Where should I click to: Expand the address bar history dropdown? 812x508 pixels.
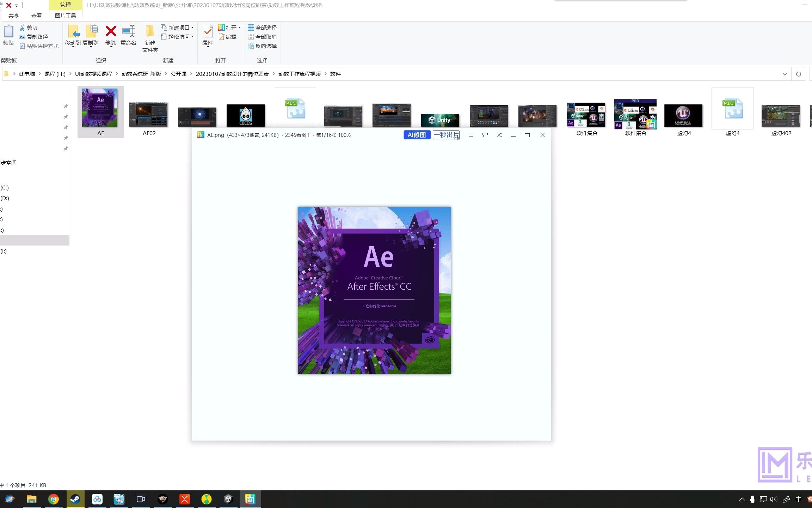785,74
